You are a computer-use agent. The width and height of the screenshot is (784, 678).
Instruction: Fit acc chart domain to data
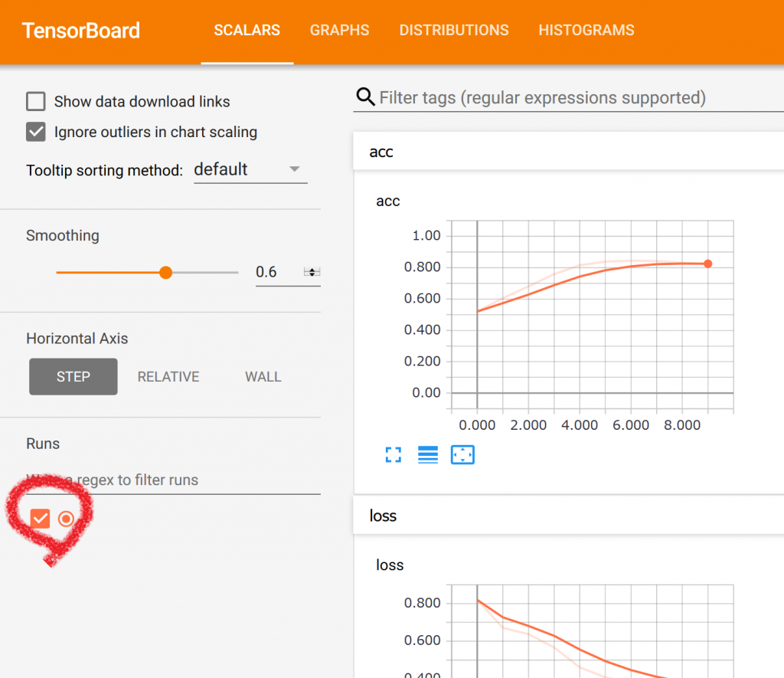(x=462, y=455)
